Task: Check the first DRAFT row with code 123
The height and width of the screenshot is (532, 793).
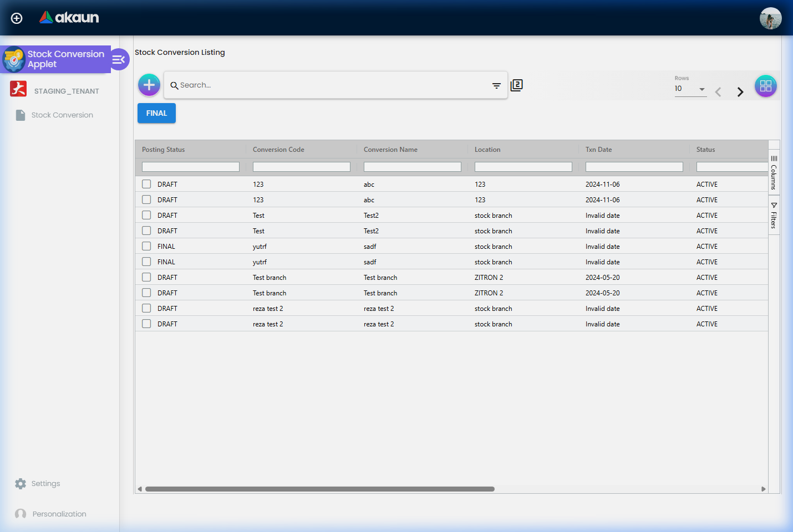Action: click(146, 184)
